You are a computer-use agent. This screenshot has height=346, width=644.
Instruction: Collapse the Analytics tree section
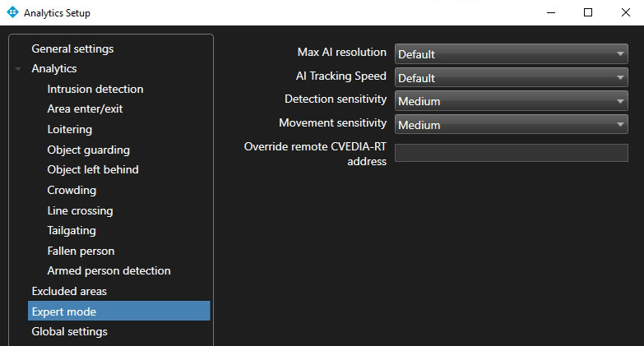(18, 69)
